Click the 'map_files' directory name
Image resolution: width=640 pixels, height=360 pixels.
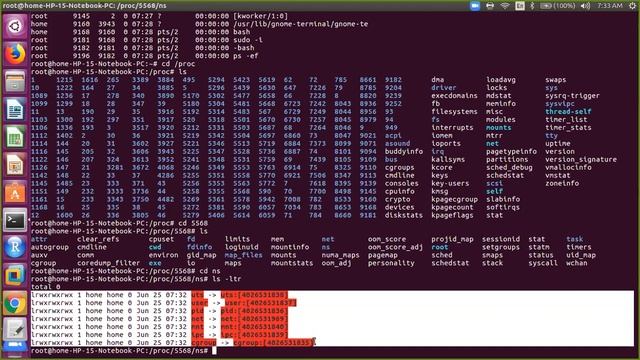coord(243,255)
